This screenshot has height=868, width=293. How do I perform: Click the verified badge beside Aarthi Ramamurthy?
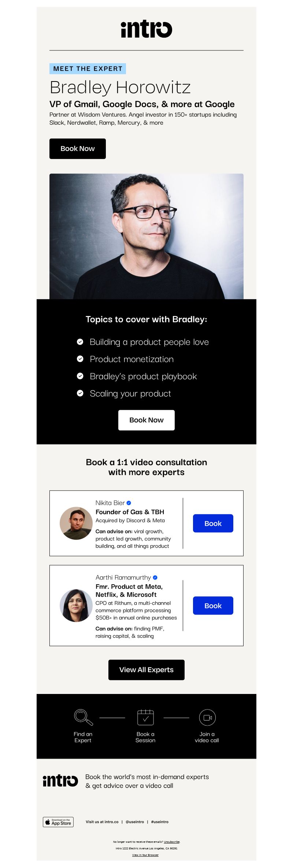155,577
